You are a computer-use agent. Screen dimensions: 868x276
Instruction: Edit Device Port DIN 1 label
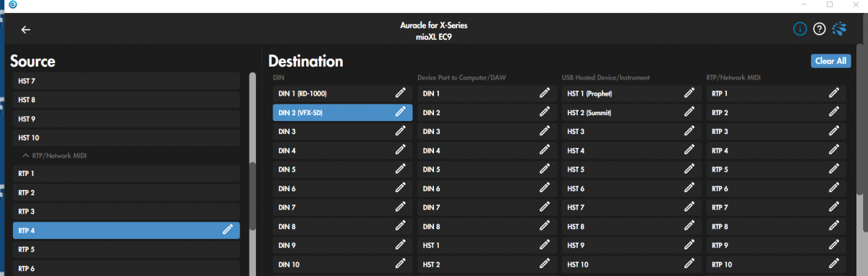tap(545, 93)
